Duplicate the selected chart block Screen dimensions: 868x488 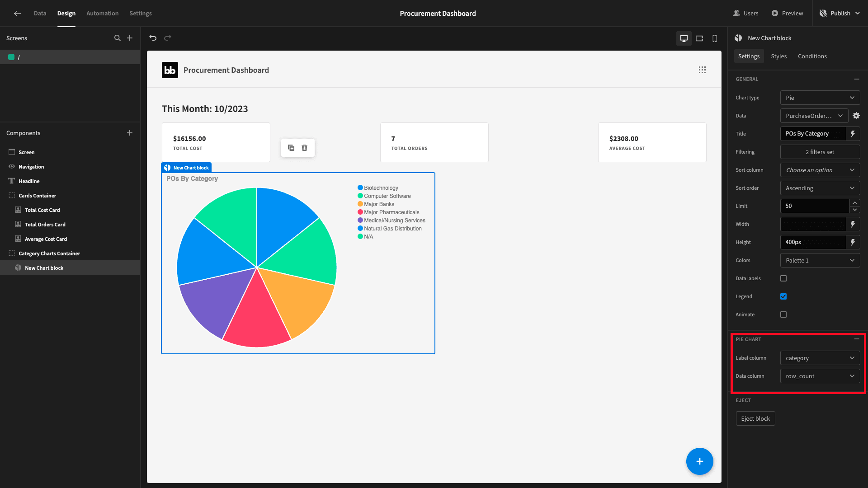click(x=291, y=148)
